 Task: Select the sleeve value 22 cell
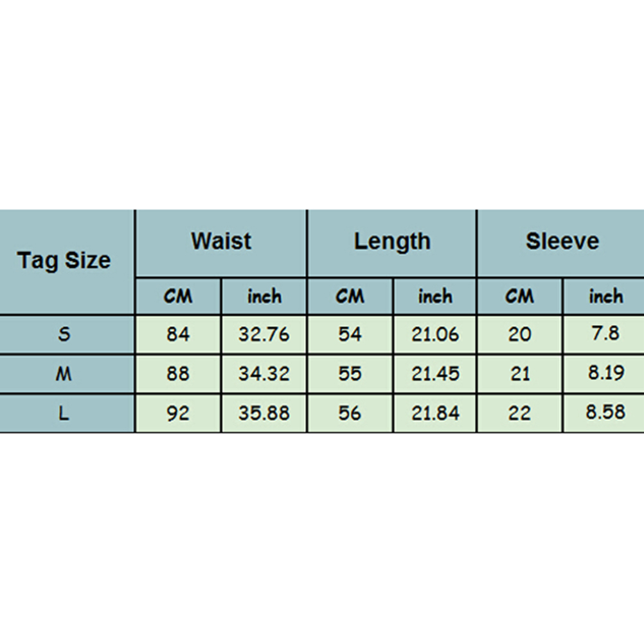point(519,413)
